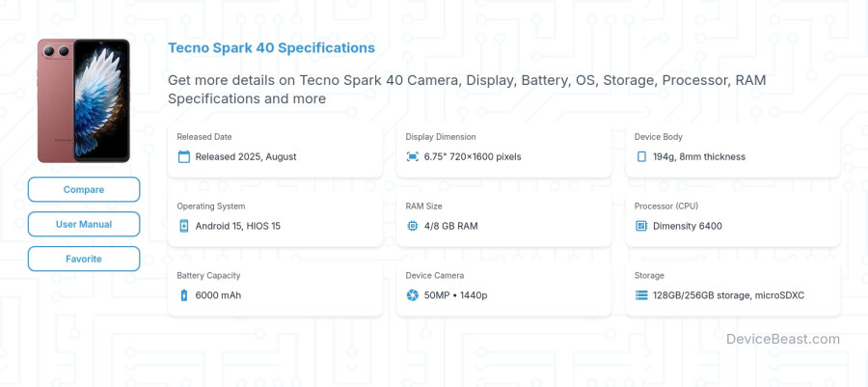Click the OS icon beside Android 15, HIOS 15
Image resolution: width=868 pixels, height=387 pixels.
coord(184,226)
